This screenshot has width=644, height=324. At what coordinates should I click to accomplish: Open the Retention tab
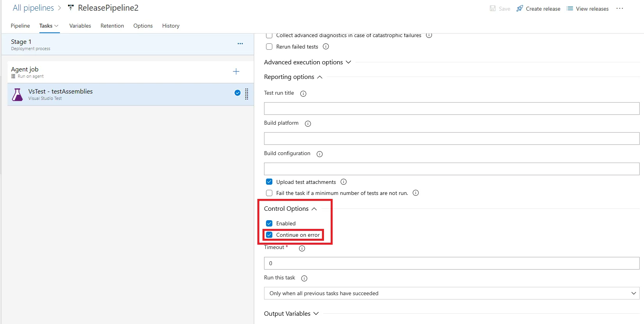click(112, 26)
